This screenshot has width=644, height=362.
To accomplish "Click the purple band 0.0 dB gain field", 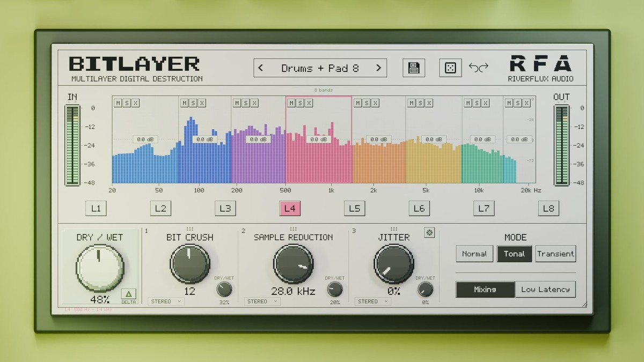I will [x=258, y=139].
